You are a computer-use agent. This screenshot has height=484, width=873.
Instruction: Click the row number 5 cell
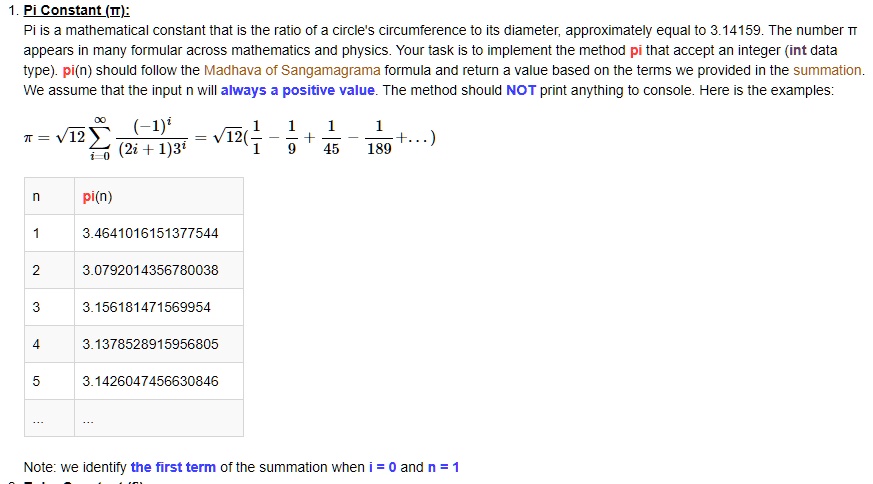coord(50,381)
